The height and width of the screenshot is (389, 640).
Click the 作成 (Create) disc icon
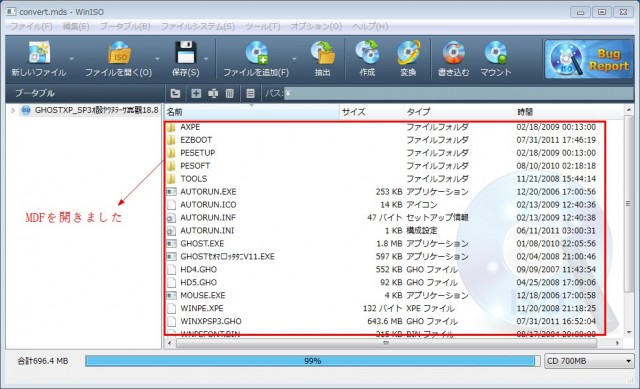pyautogui.click(x=367, y=52)
